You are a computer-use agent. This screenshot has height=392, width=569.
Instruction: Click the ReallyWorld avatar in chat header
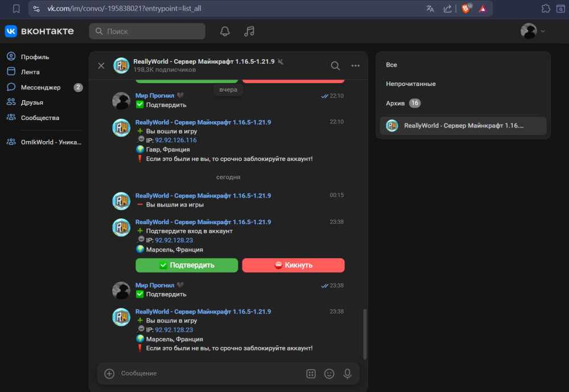(121, 65)
